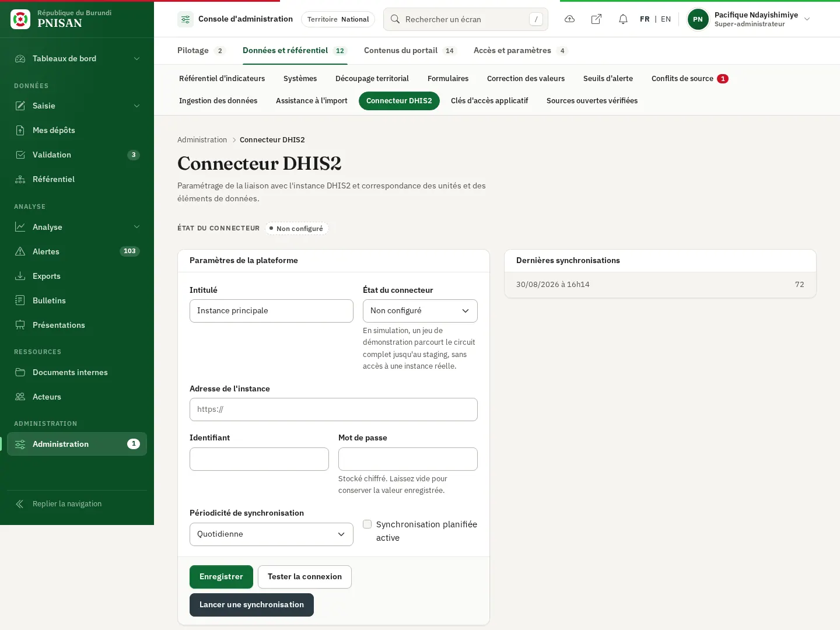840x630 pixels.
Task: Open the Formulaires subtab
Action: coord(448,79)
